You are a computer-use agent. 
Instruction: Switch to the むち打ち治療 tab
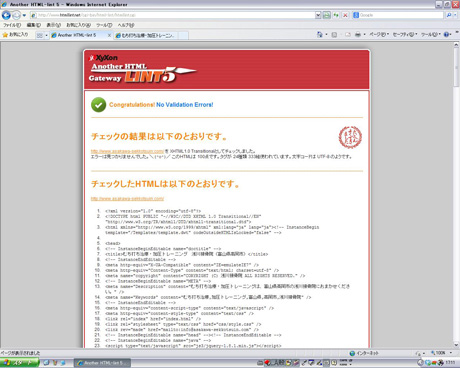[x=146, y=35]
